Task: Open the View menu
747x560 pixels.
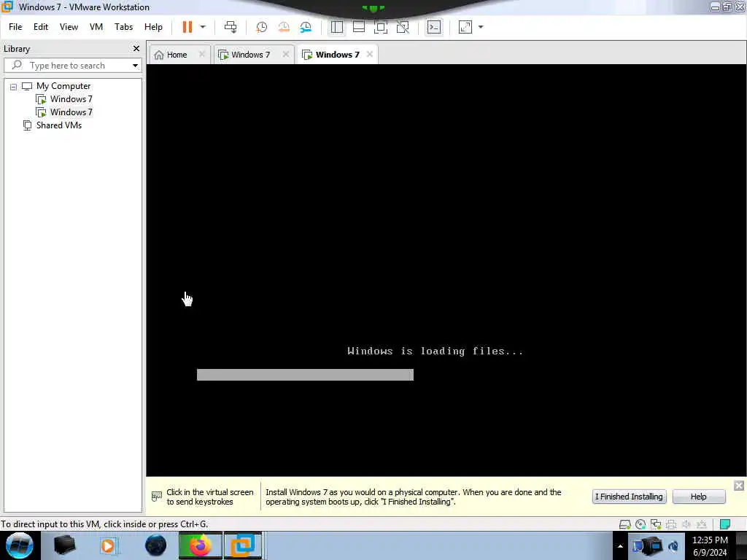Action: (x=69, y=27)
